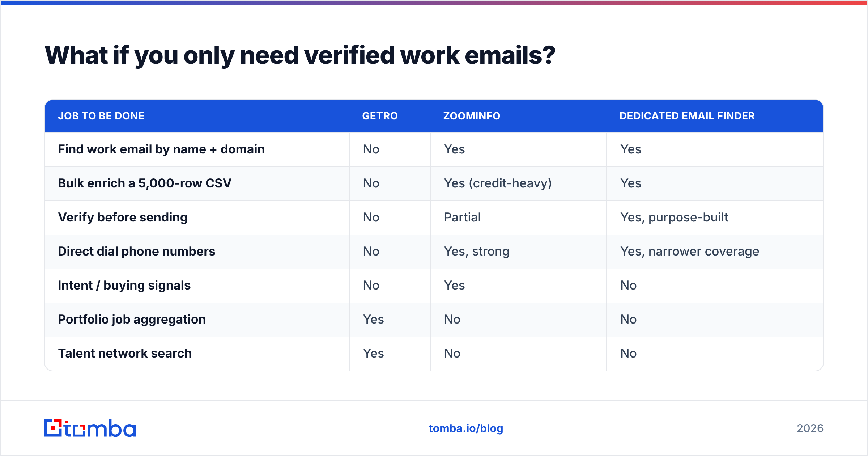Select the 'ZOOMINFO' column header
The image size is (868, 456).
pyautogui.click(x=472, y=116)
